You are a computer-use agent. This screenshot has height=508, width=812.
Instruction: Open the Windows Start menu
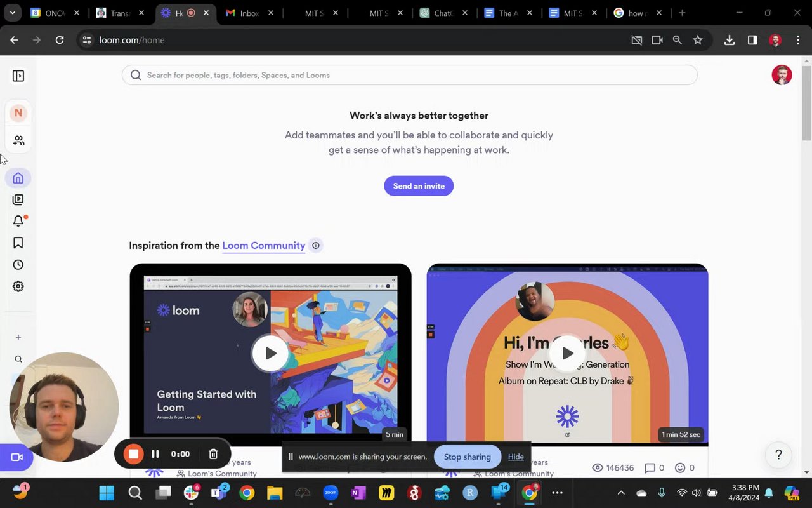point(107,493)
